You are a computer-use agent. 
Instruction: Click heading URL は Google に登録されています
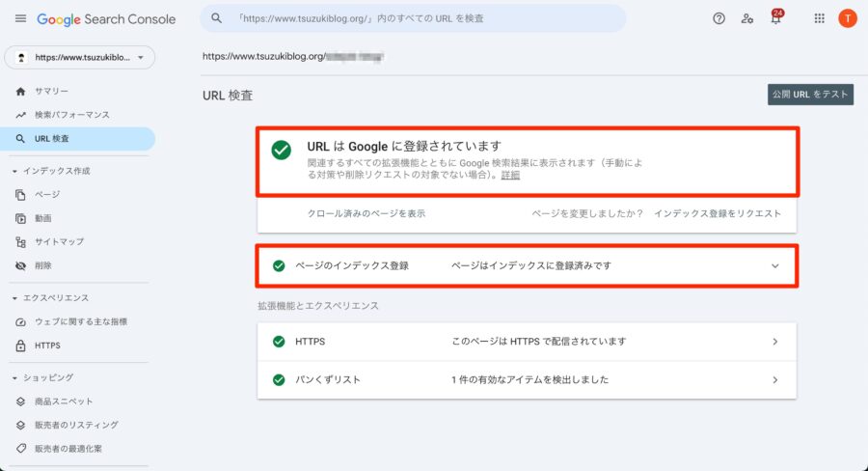404,147
